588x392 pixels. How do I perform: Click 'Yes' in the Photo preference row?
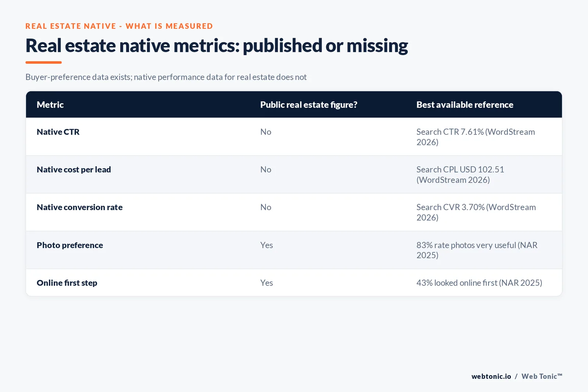pyautogui.click(x=266, y=245)
